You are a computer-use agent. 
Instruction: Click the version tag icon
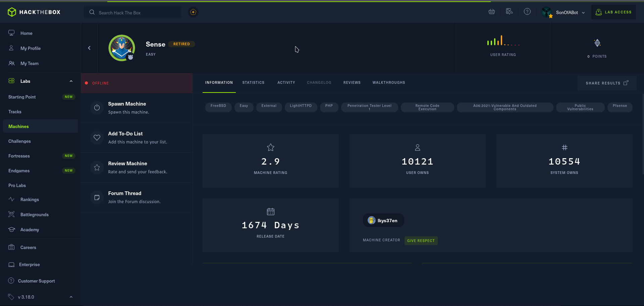coord(11,297)
